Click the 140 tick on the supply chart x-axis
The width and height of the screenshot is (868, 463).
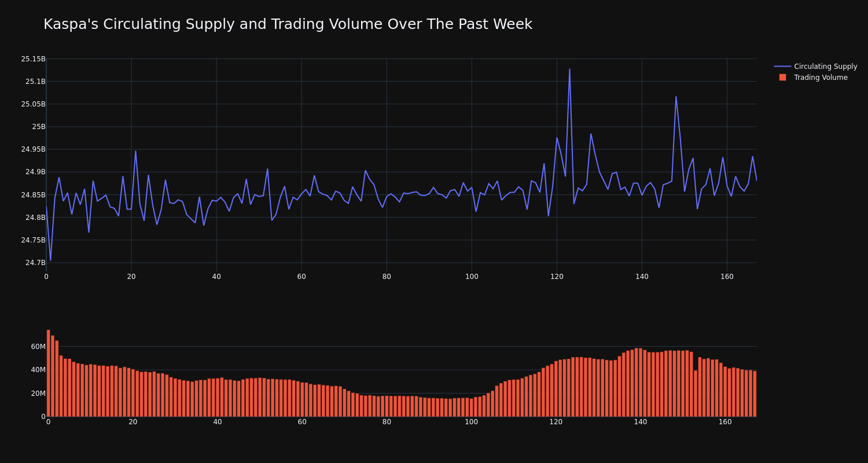click(x=642, y=277)
